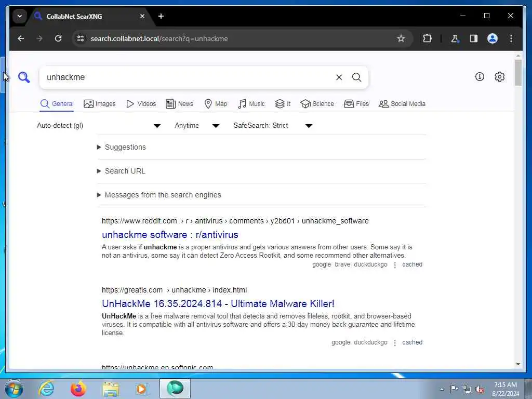Click the page vertical scrollbar thumb
The image size is (532, 399).
(518, 73)
